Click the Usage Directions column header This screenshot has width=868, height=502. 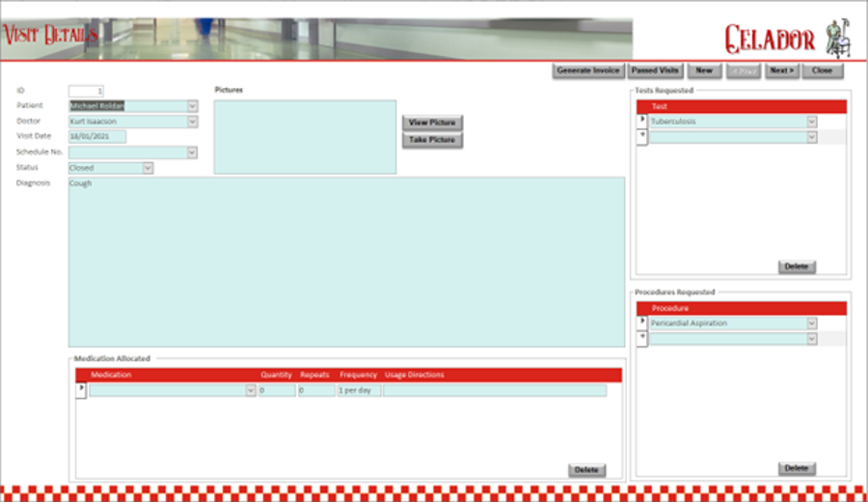[x=414, y=375]
